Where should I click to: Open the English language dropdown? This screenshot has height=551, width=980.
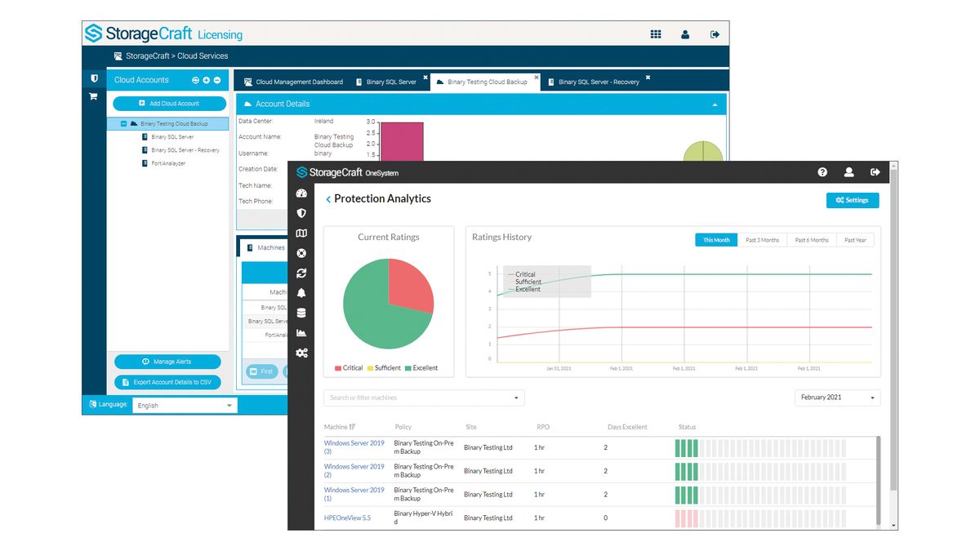coord(184,405)
